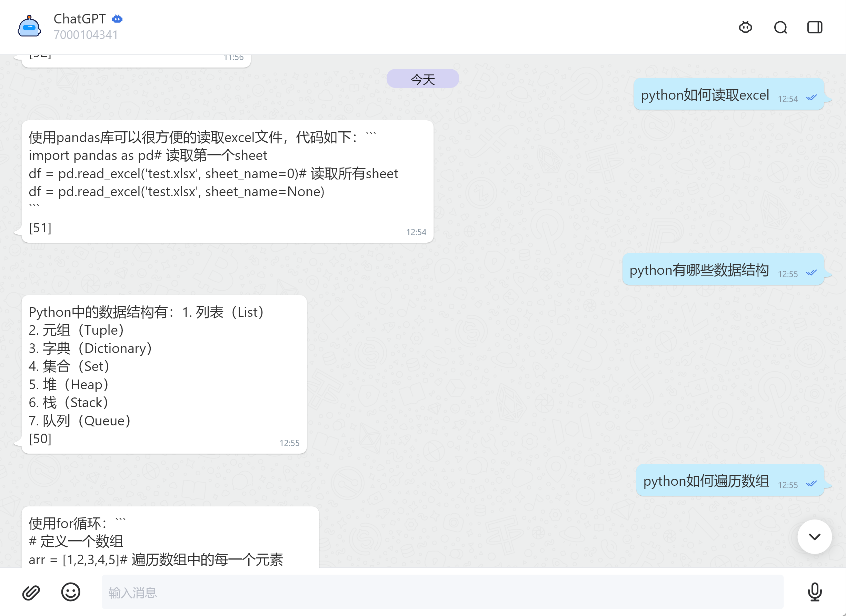Viewport: 846px width, 616px height.
Task: Click the ChatGPT bot avatar
Action: [29, 27]
